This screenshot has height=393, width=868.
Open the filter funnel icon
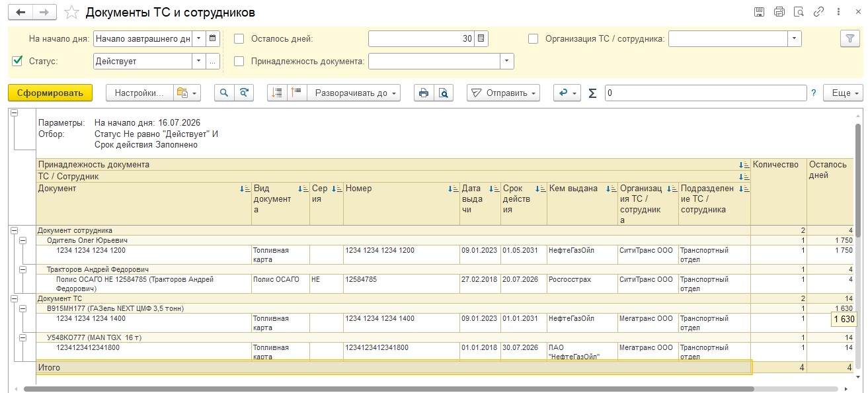point(849,38)
